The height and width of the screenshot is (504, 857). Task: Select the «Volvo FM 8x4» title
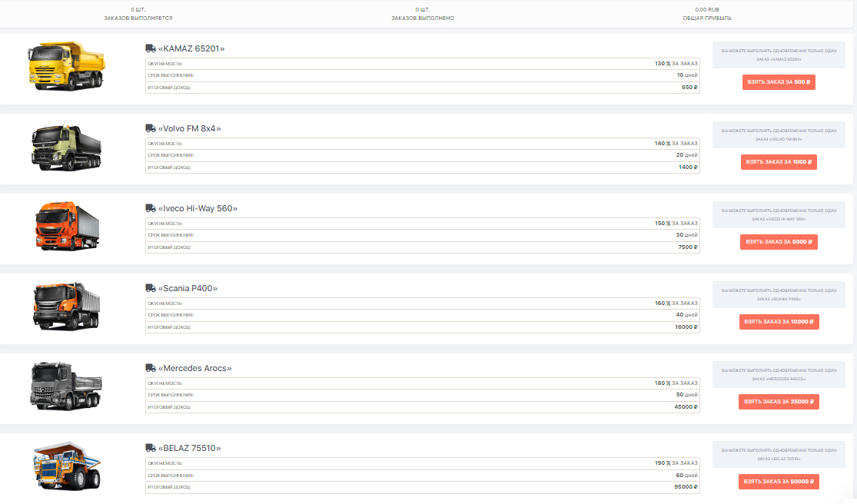pos(190,128)
